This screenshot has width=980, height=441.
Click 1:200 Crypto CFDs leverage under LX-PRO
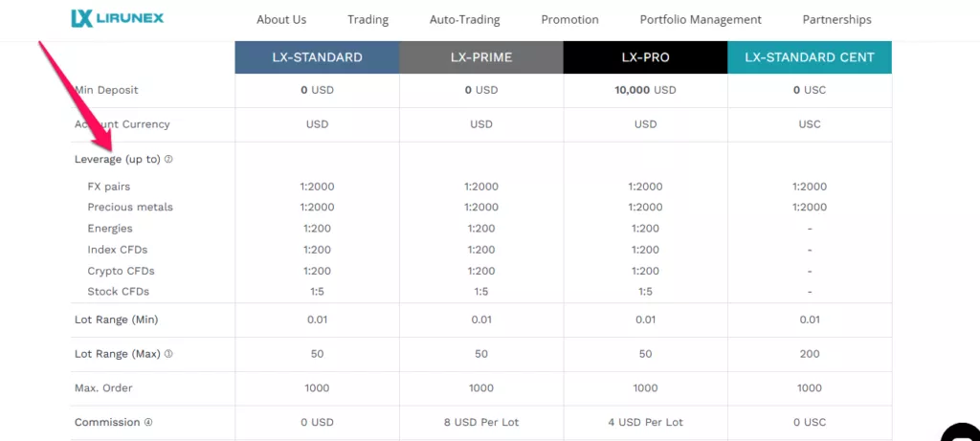(646, 271)
